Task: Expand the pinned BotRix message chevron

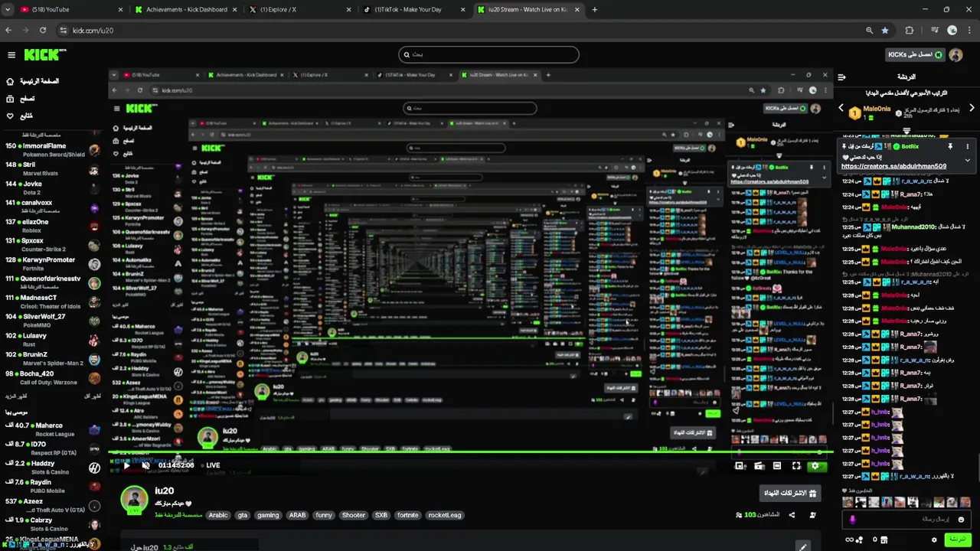Action: click(x=967, y=160)
